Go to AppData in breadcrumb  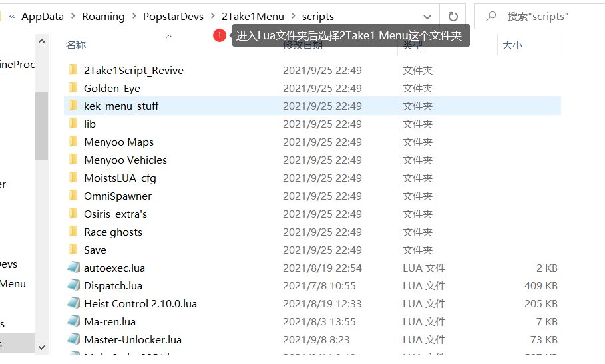point(43,16)
